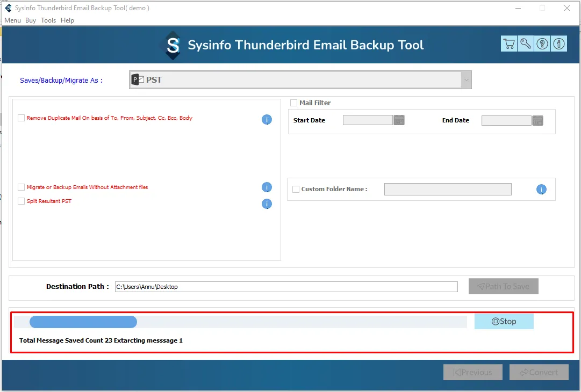581x392 pixels.
Task: Click info icon for Without Attachment option
Action: coord(267,187)
